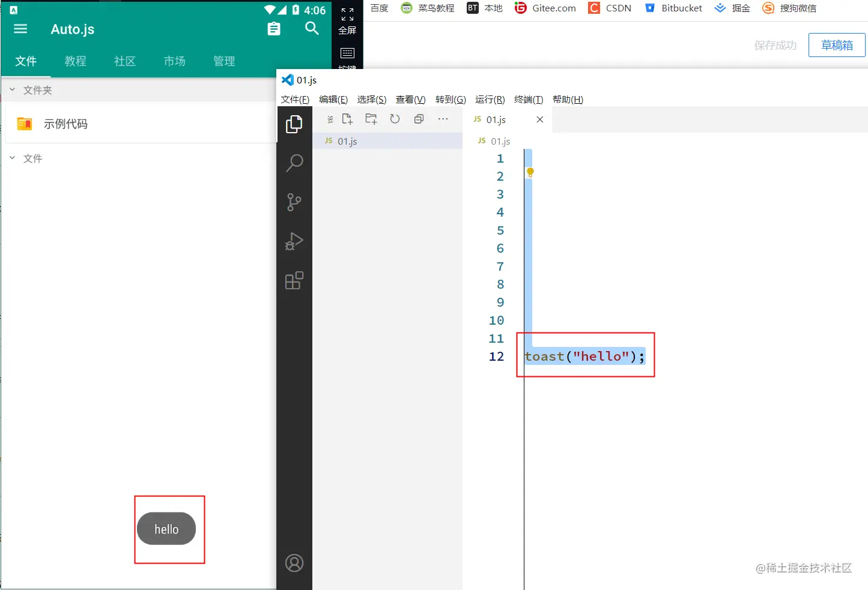
Task: Open the 选择(S) menu in VS Code
Action: coord(372,100)
